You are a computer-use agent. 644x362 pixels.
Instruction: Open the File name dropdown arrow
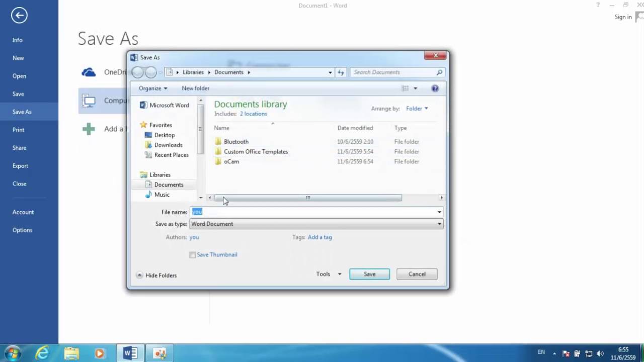pyautogui.click(x=439, y=212)
